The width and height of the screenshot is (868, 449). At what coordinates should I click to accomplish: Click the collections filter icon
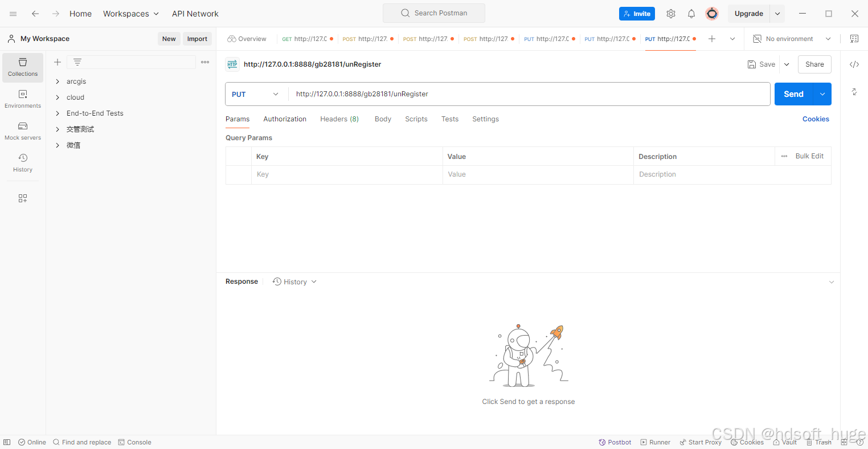click(x=77, y=62)
